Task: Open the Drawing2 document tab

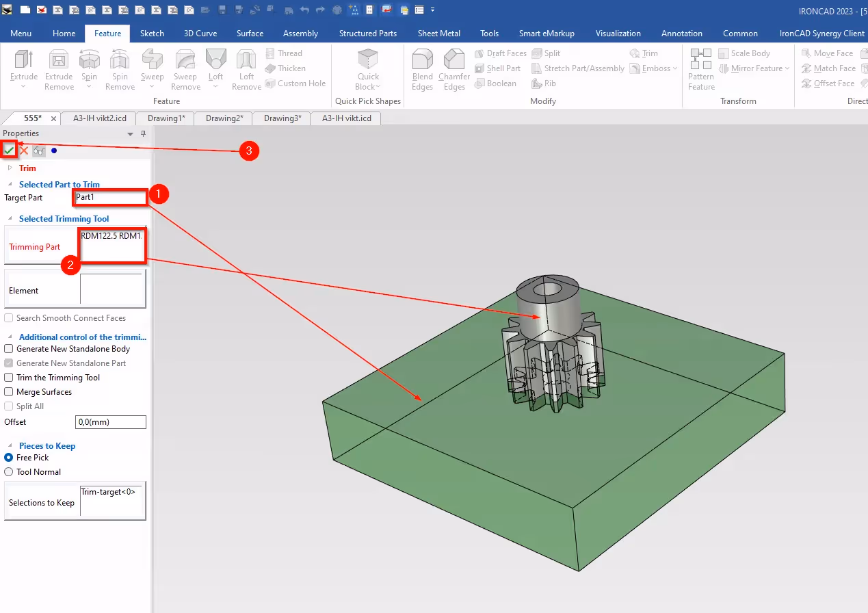Action: click(223, 118)
